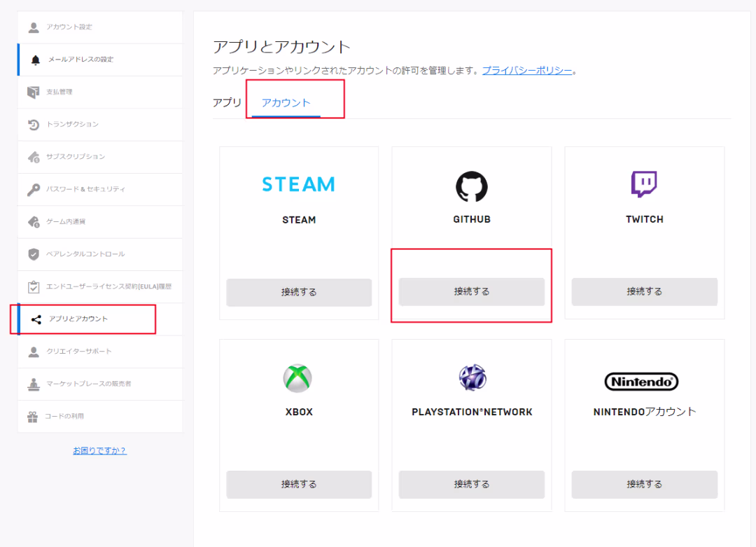Click the Twitch logo
Image resolution: width=756 pixels, height=547 pixels.
[x=644, y=184]
